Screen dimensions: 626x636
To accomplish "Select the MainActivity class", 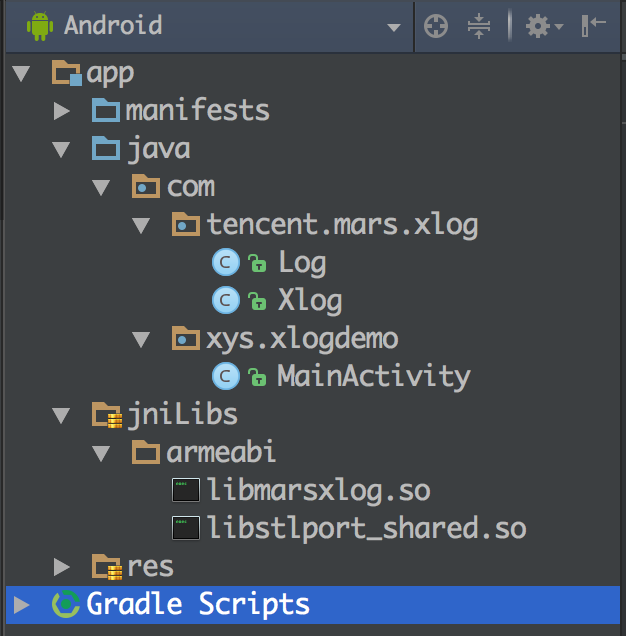I will tap(374, 377).
